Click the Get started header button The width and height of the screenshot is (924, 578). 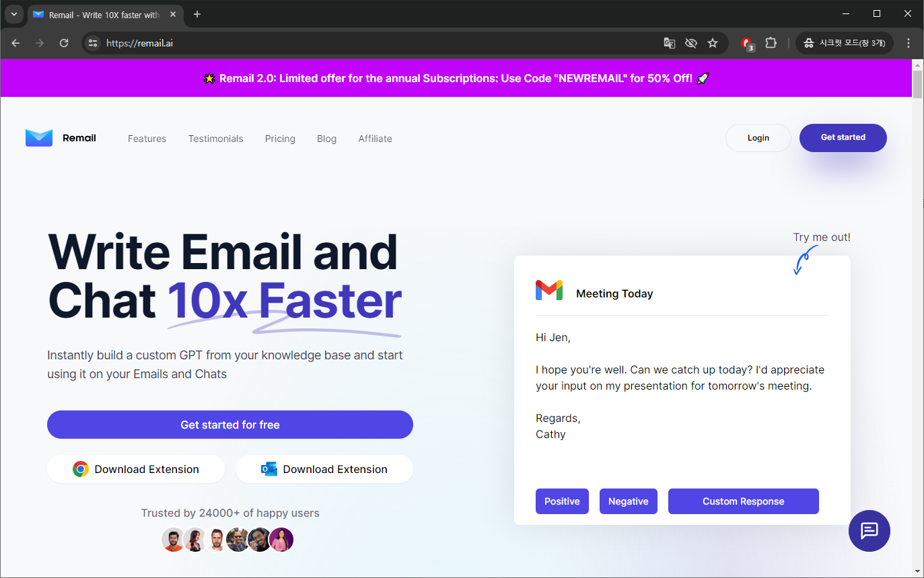tap(843, 137)
